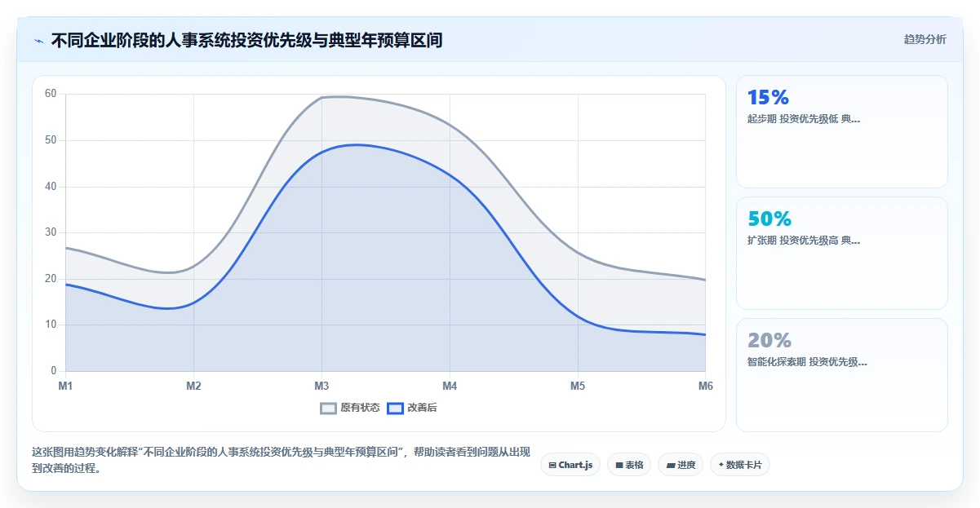Screen dimensions: 980x508
Task: Click the M2 axis label
Action: 193,386
